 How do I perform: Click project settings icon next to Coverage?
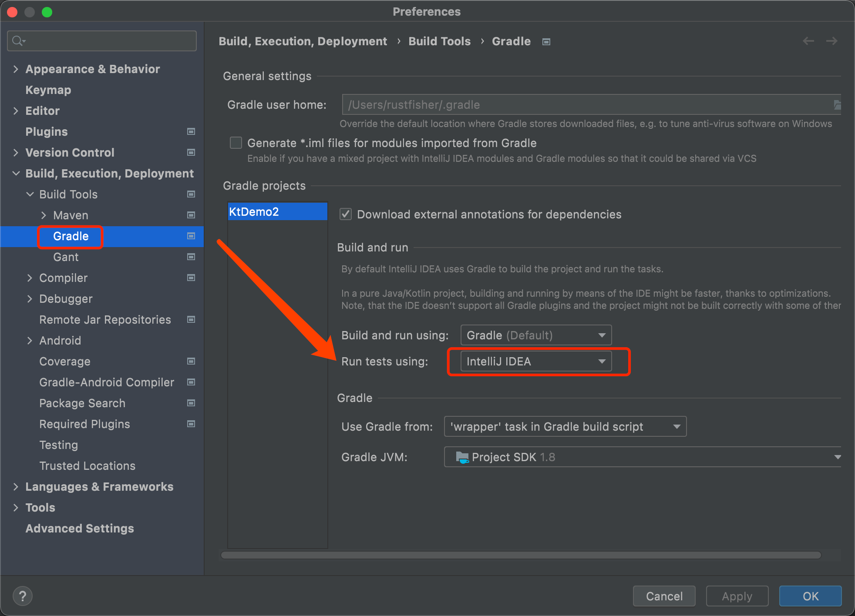(191, 361)
